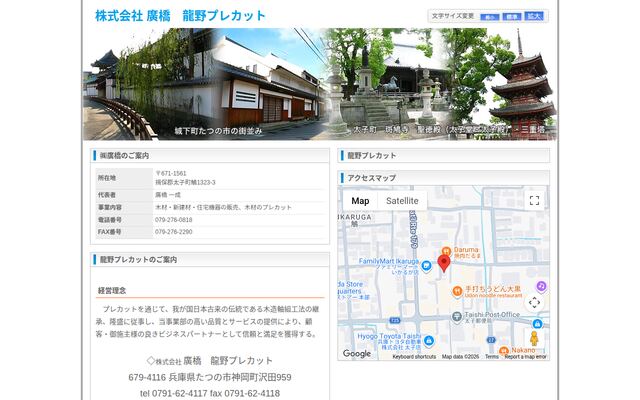Click the アクセスマップ section heading
Screen dimensions: 640x400
371,178
